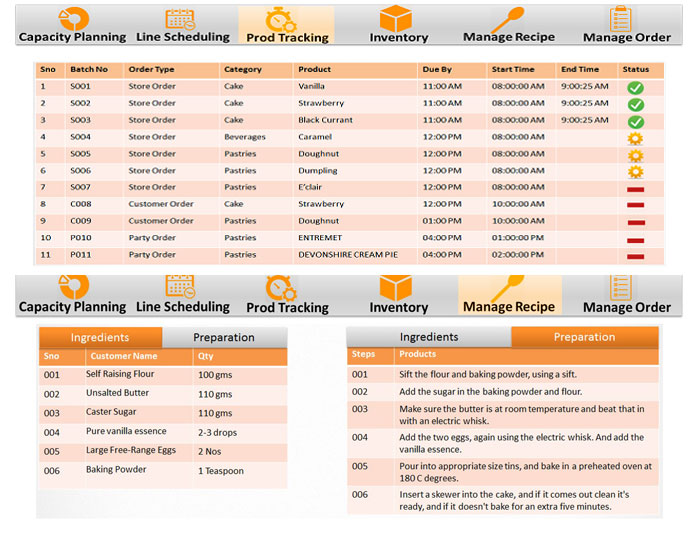Viewport: 700px width, 550px height.
Task: Click the red pending status bar for batch P010
Action: click(x=636, y=240)
